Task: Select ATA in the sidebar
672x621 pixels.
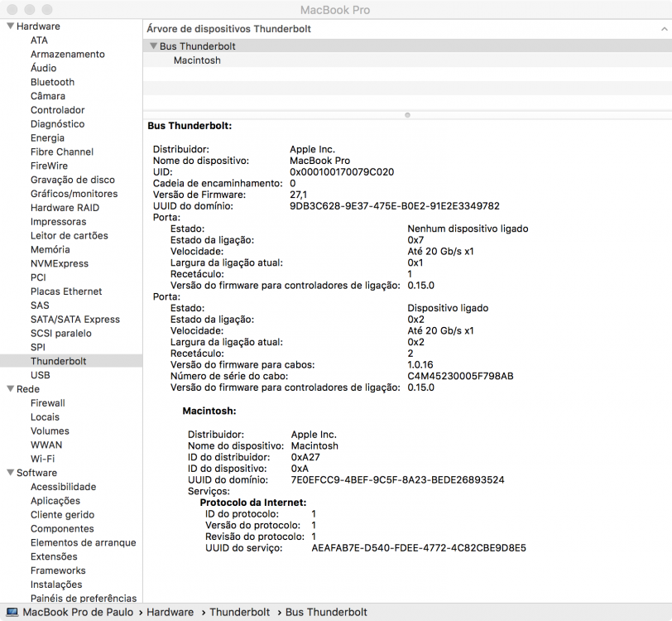Action: coord(39,40)
